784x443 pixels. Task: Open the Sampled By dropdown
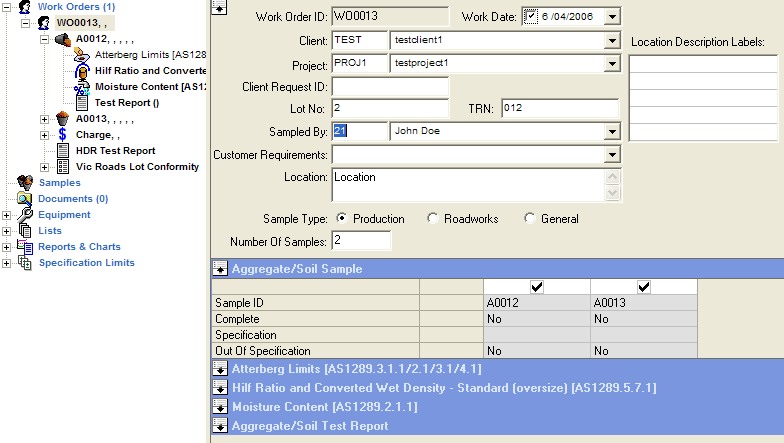tap(611, 130)
